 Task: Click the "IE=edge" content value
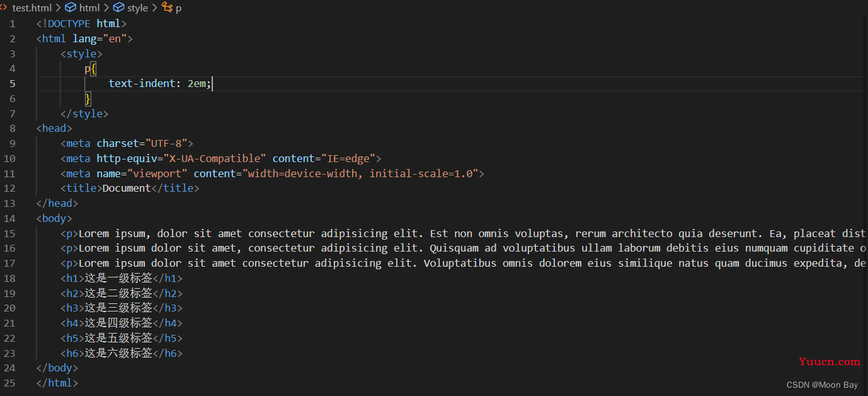tap(348, 158)
